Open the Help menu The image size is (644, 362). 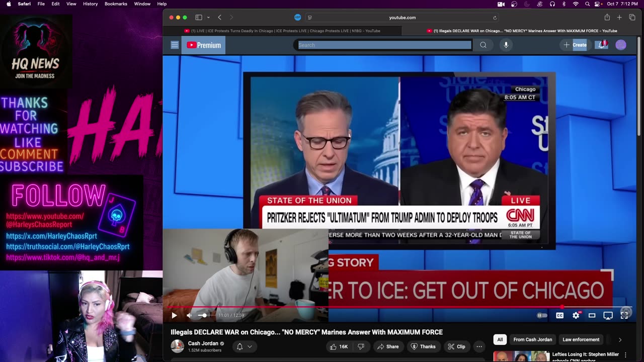point(162,4)
